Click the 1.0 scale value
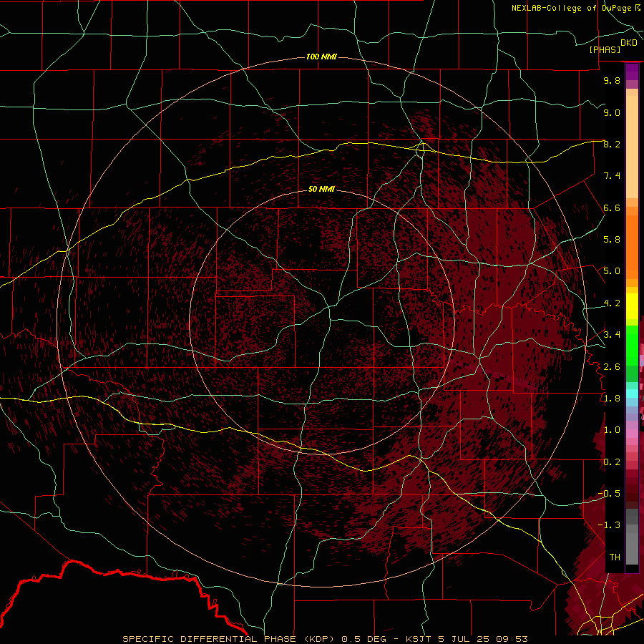 point(612,430)
